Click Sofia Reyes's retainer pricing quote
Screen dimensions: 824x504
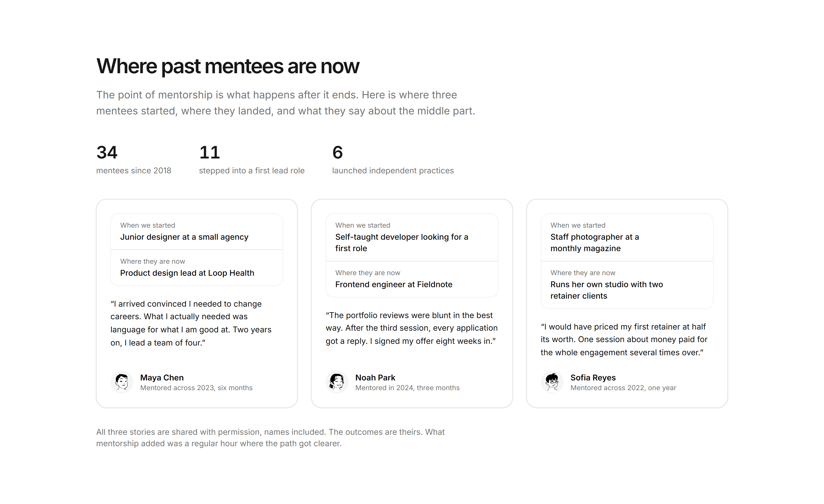624,340
